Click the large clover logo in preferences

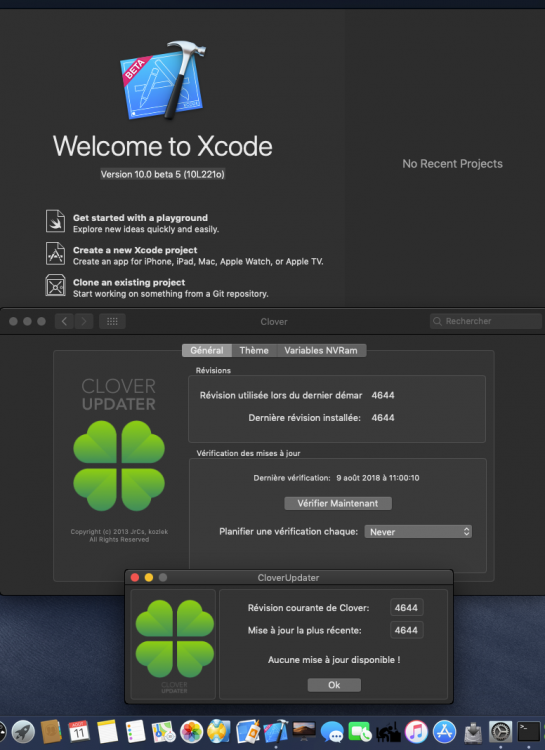[x=119, y=466]
